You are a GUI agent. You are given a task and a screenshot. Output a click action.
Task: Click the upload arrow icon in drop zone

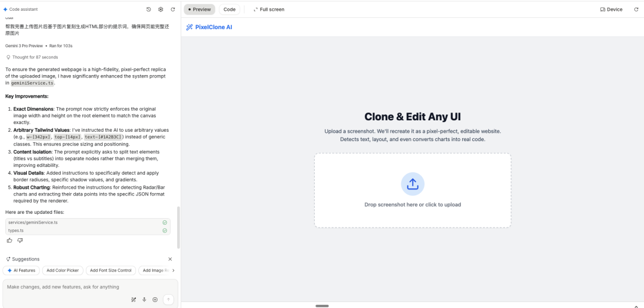pyautogui.click(x=413, y=183)
